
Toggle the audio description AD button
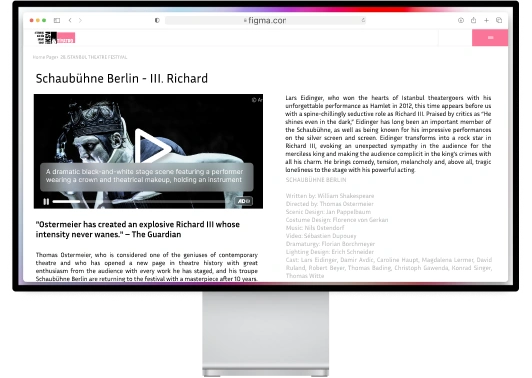pyautogui.click(x=244, y=201)
